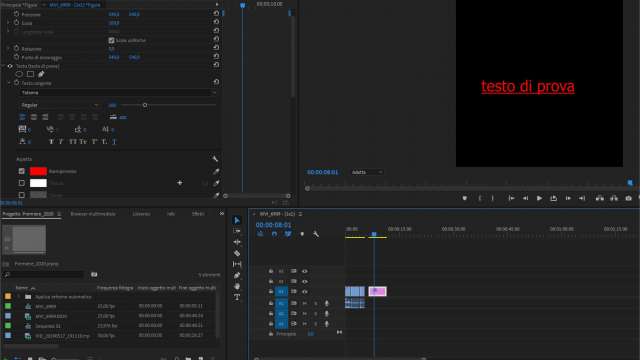The height and width of the screenshot is (360, 640).
Task: Toggle underline text style
Action: tap(114, 142)
